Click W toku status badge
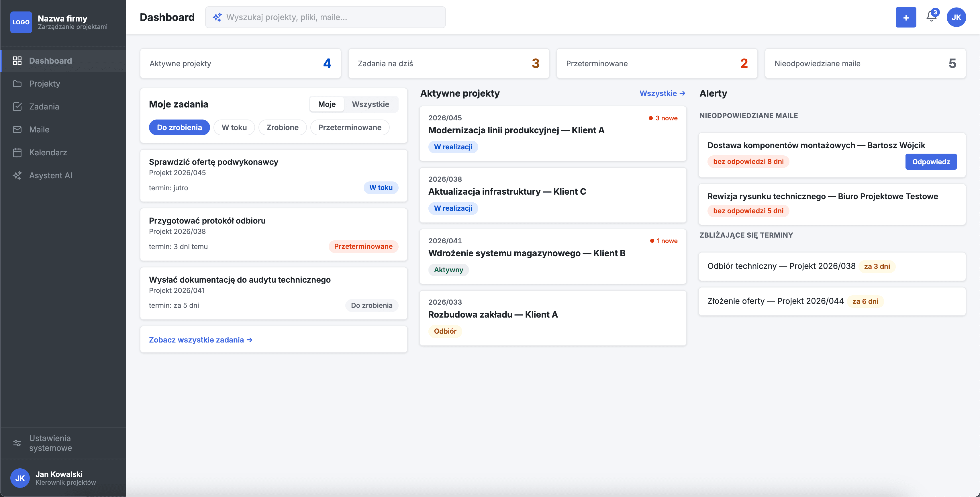 [x=381, y=188]
